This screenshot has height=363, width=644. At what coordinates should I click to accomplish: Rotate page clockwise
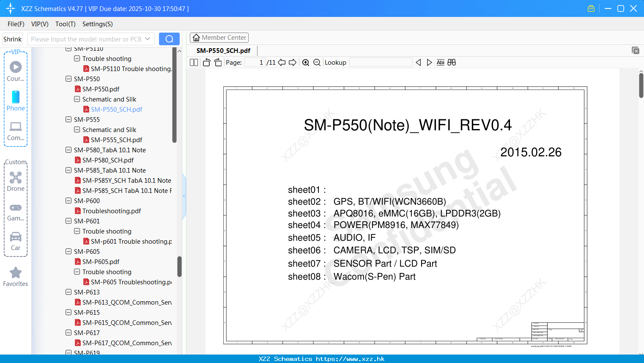coord(218,62)
